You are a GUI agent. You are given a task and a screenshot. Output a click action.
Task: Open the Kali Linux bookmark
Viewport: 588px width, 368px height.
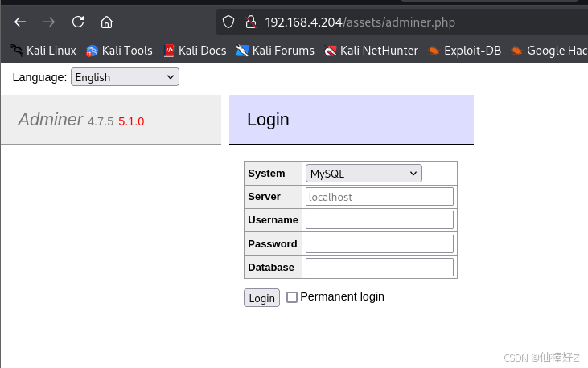pyautogui.click(x=43, y=51)
